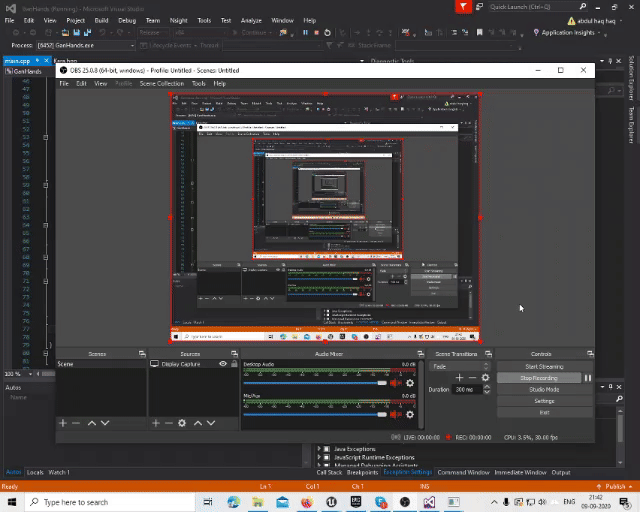The width and height of the screenshot is (640, 512).
Task: Open source properties gear in Sources panel
Action: (181, 423)
